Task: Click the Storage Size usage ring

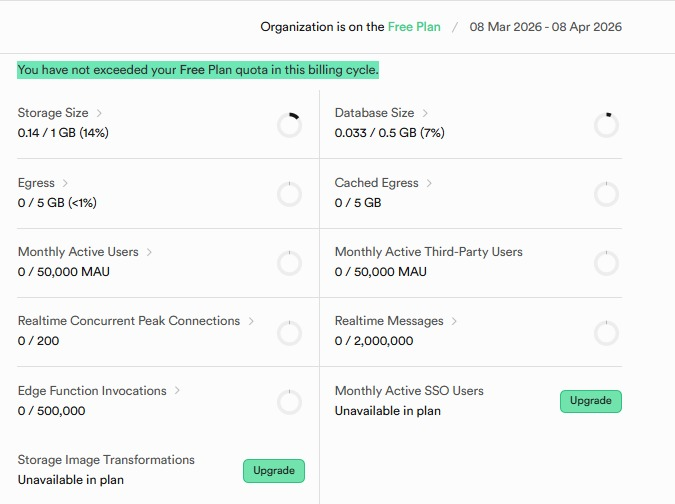Action: pos(289,125)
